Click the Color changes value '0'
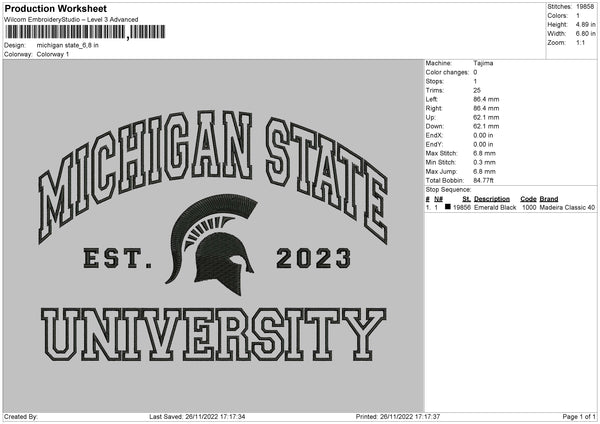600x424 pixels. click(x=475, y=72)
